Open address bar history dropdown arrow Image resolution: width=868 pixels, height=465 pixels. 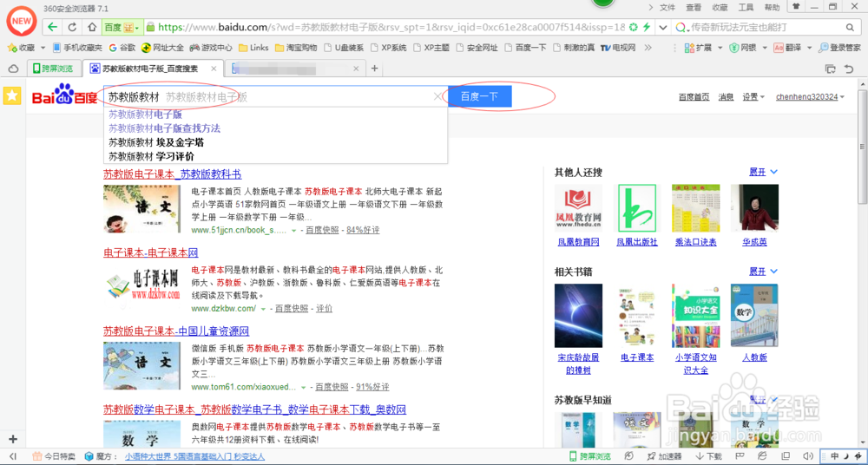(662, 27)
